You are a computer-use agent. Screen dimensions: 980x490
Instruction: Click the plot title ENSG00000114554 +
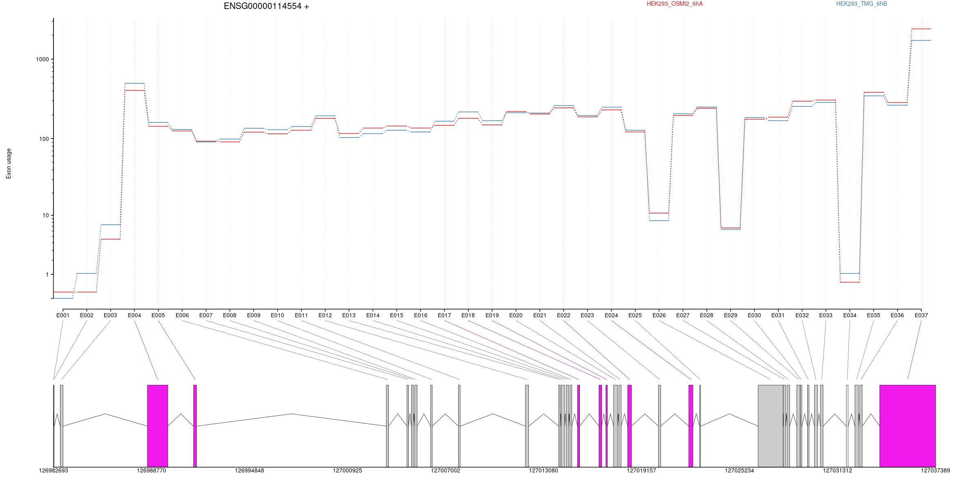[x=266, y=6]
